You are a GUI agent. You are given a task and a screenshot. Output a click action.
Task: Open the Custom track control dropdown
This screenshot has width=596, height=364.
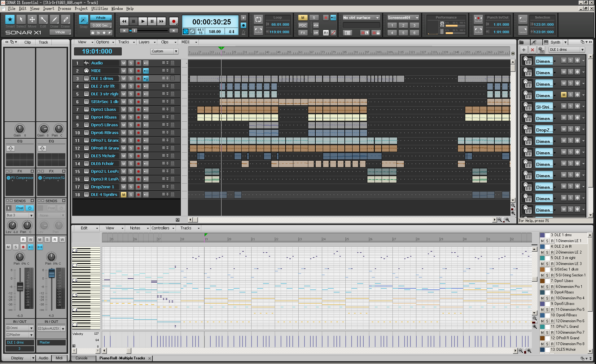click(x=164, y=51)
